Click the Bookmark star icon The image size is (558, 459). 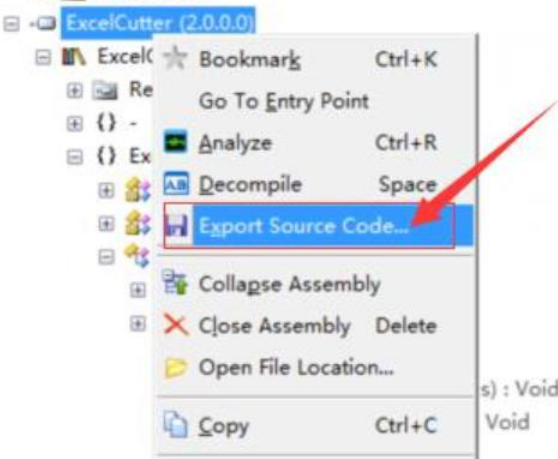tap(175, 58)
